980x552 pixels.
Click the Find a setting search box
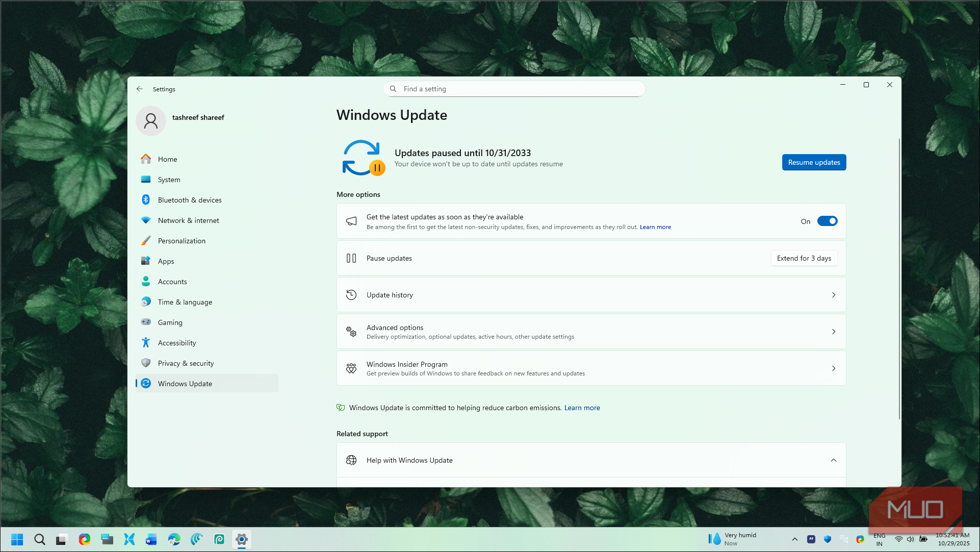(514, 89)
